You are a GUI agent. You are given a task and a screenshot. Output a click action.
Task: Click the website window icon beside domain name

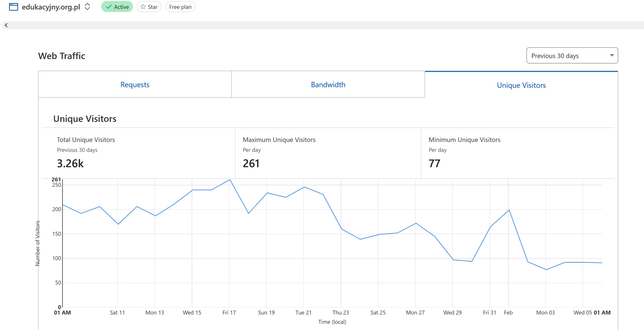coord(13,7)
